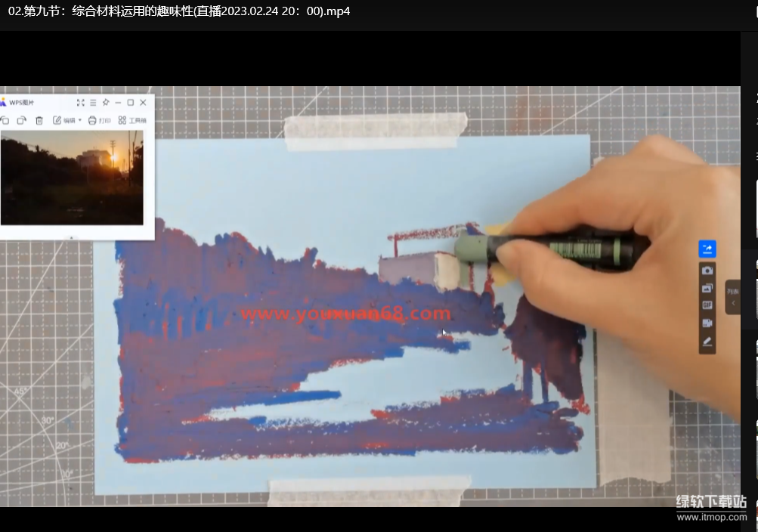758x532 pixels.
Task: Toggle fullscreen in WPS图片 window
Action: pyautogui.click(x=81, y=103)
